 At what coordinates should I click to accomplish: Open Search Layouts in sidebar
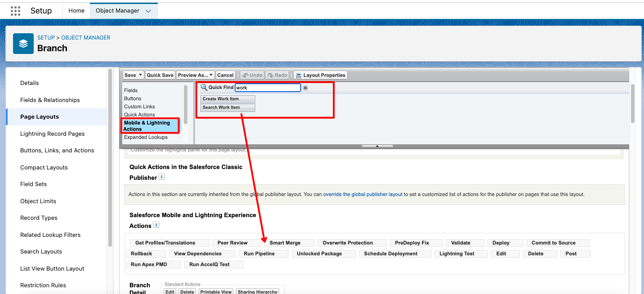click(41, 251)
